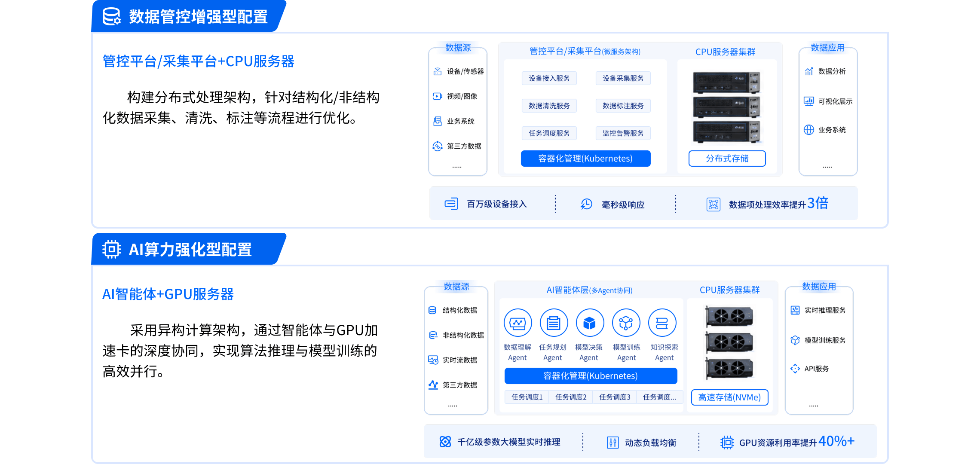Click the chip icon beside AI算力强化型配置
980x464 pixels.
pos(112,249)
